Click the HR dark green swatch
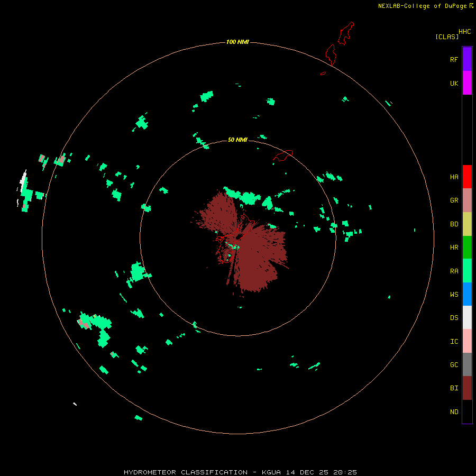Viewport: 476px width, 476px height. coord(467,248)
